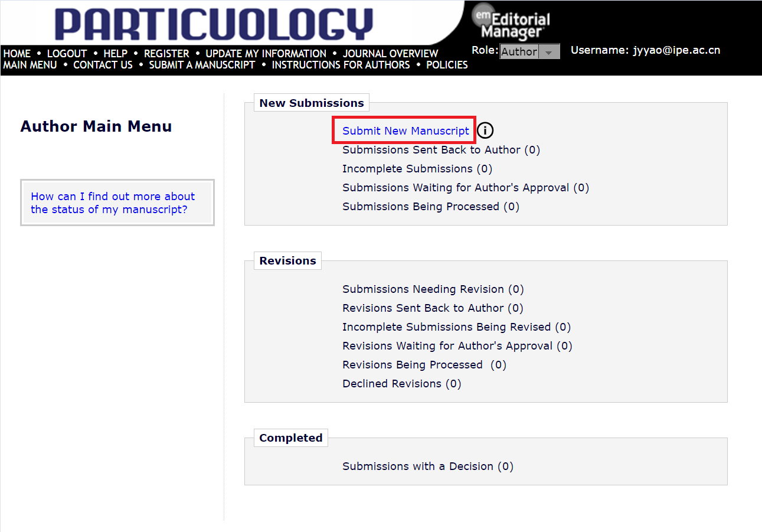This screenshot has width=762, height=532.
Task: Click Submissions Sent Back to Author (0)
Action: tap(441, 150)
